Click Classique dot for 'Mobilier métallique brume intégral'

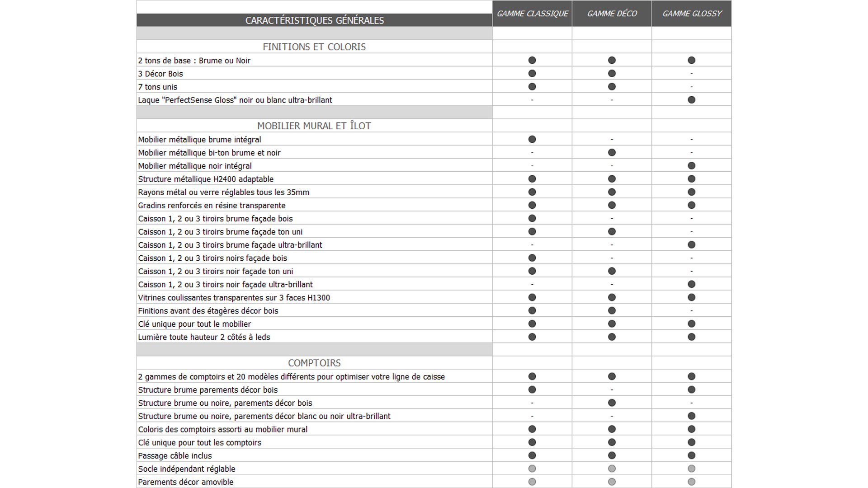[532, 139]
